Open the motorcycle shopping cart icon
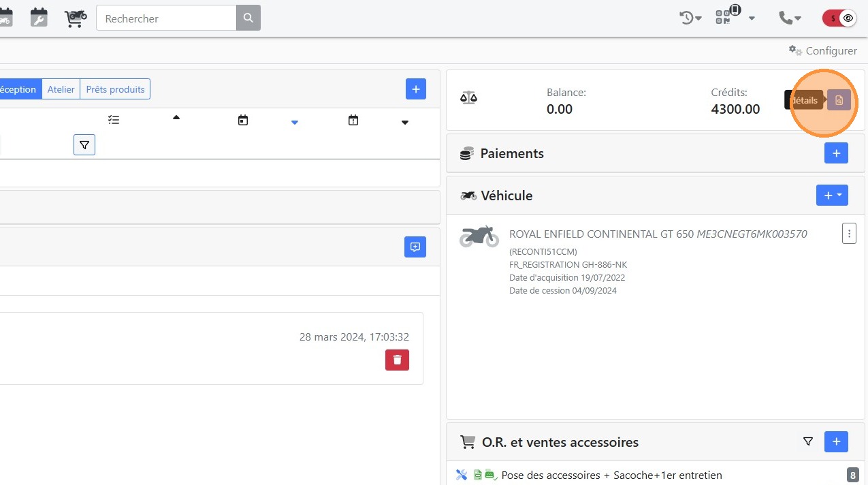868x485 pixels. 76,18
